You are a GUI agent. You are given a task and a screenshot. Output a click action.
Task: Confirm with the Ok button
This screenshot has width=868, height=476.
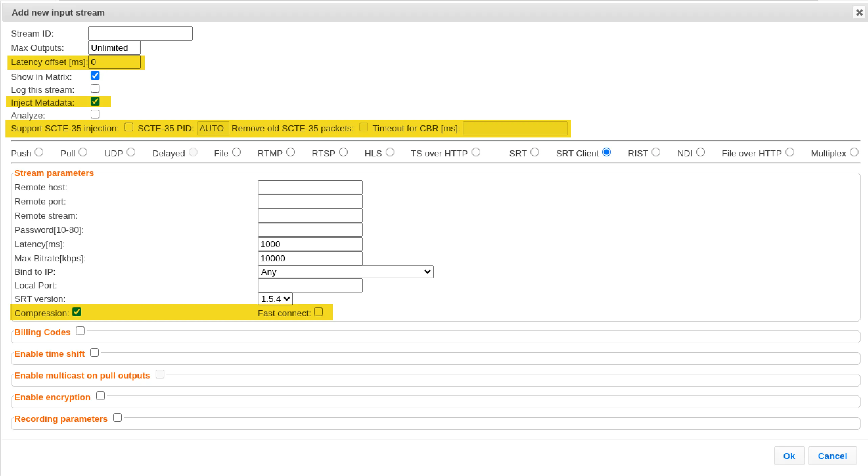click(789, 456)
